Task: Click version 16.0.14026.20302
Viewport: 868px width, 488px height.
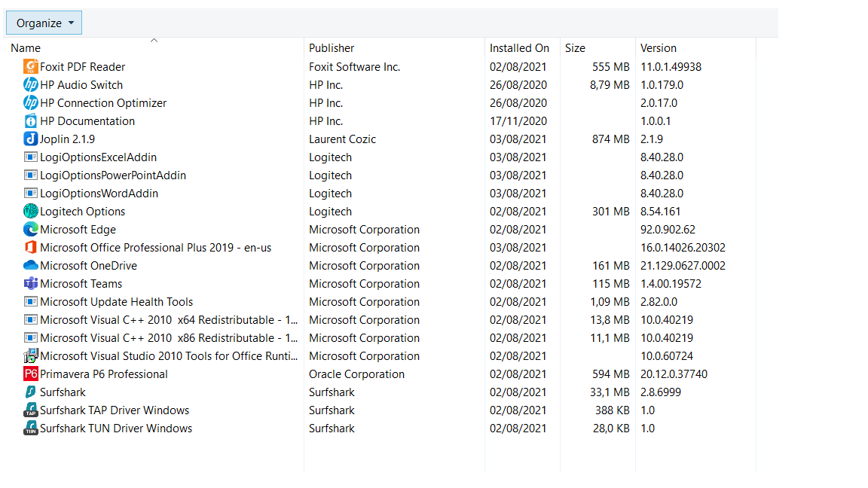Action: [x=683, y=248]
